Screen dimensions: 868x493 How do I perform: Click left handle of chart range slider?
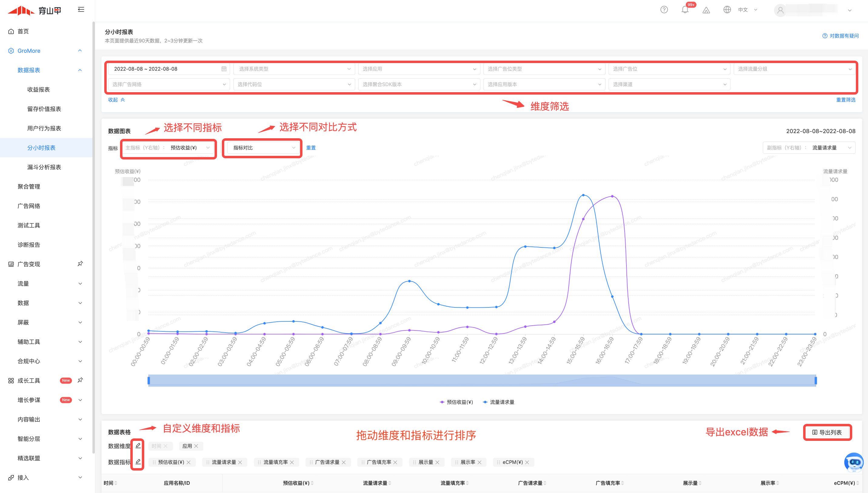(149, 381)
